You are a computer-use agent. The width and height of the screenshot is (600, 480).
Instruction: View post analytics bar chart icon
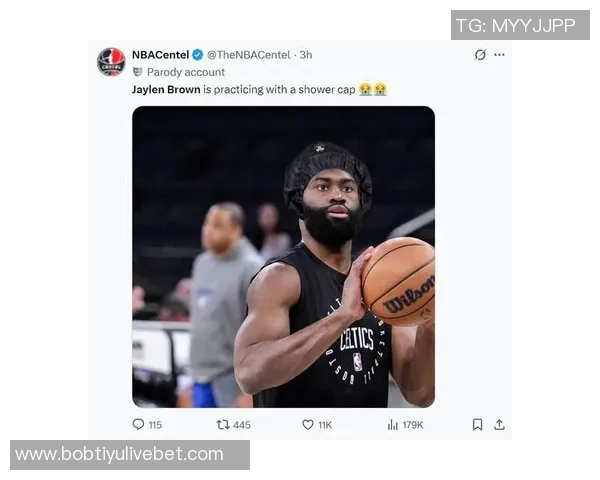point(393,424)
